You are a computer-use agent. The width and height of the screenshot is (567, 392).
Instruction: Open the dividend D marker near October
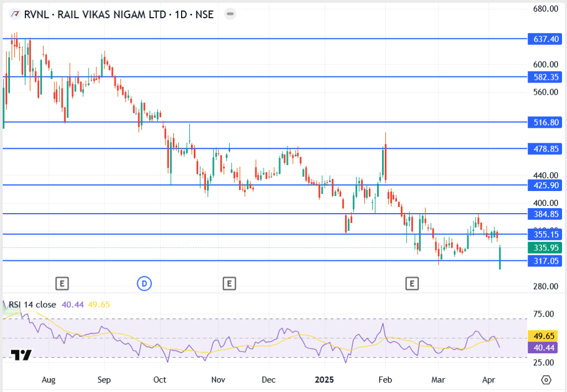pos(144,284)
